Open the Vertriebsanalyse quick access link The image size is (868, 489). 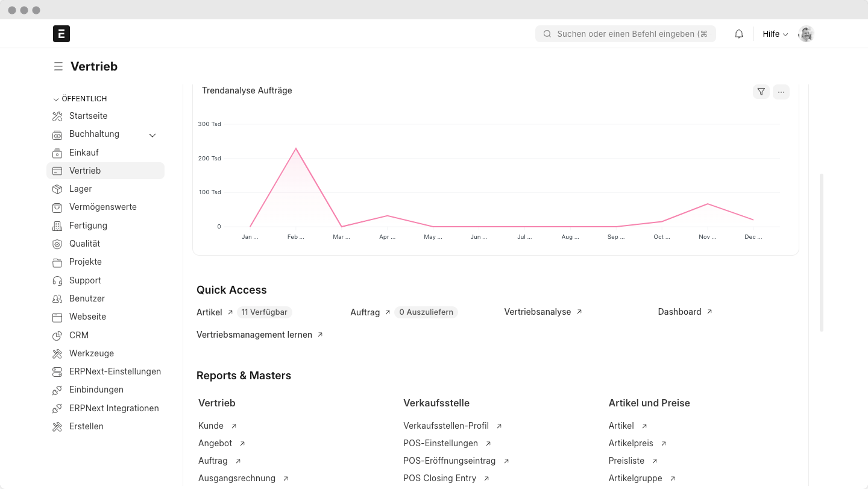tap(538, 312)
